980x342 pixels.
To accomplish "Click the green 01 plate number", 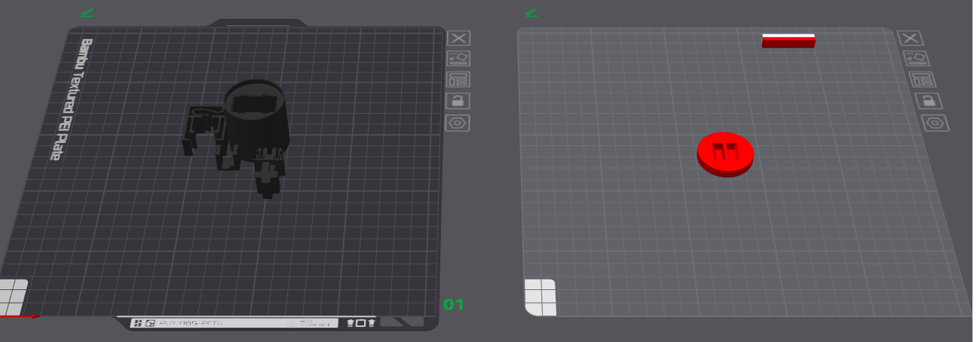I will click(x=453, y=305).
